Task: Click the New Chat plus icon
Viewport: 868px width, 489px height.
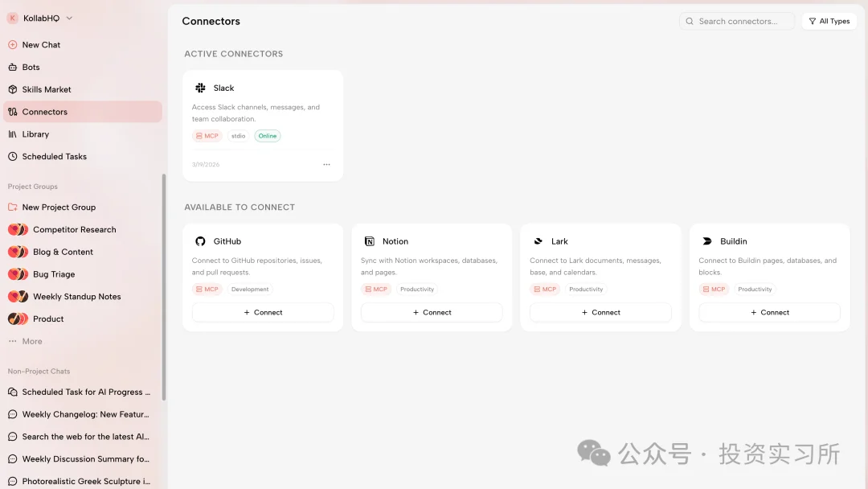Action: [13, 45]
